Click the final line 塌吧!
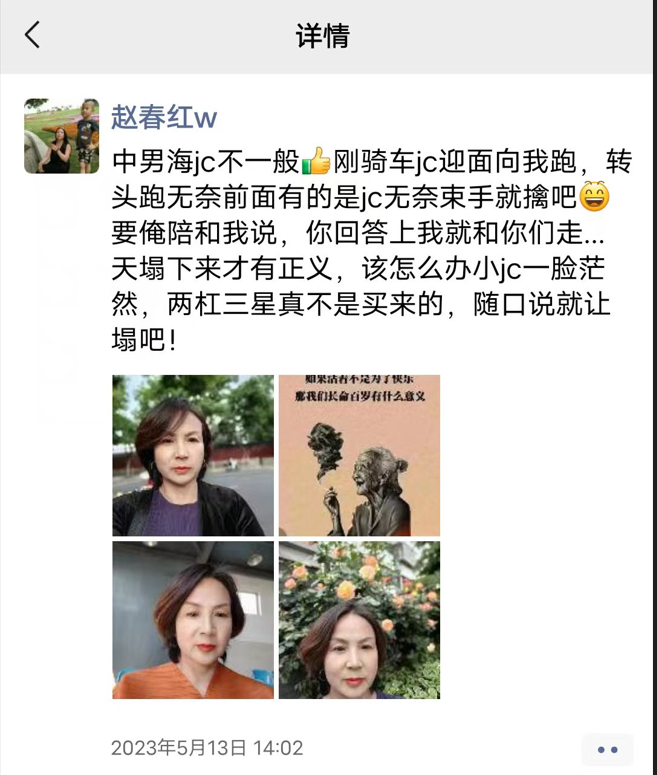Image resolution: width=657 pixels, height=775 pixels. click(x=144, y=340)
